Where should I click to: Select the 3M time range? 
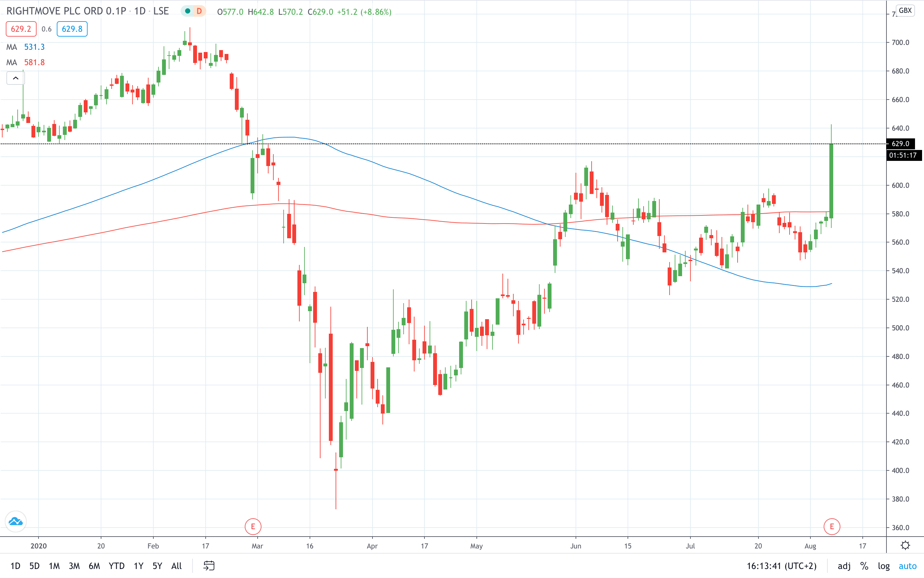coord(74,566)
